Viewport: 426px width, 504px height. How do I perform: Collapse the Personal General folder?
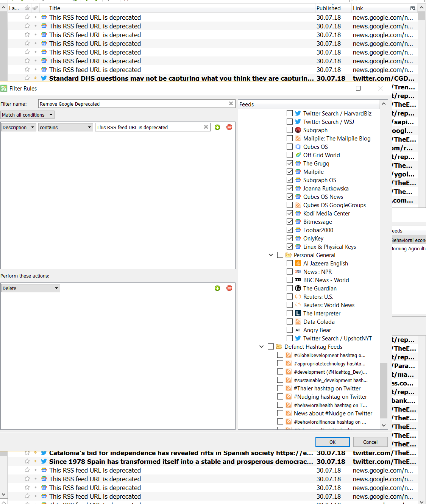(x=271, y=255)
